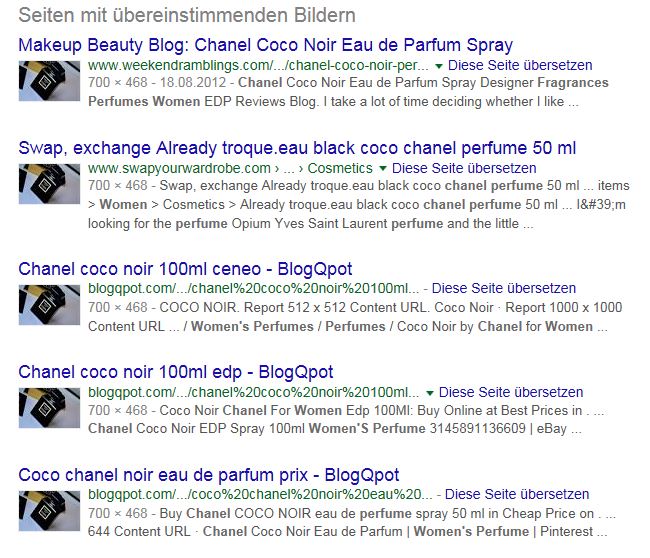Screen dimensions: 650x558
Task: Open the Chanel coco noir 100ml edp result
Action: pos(176,372)
